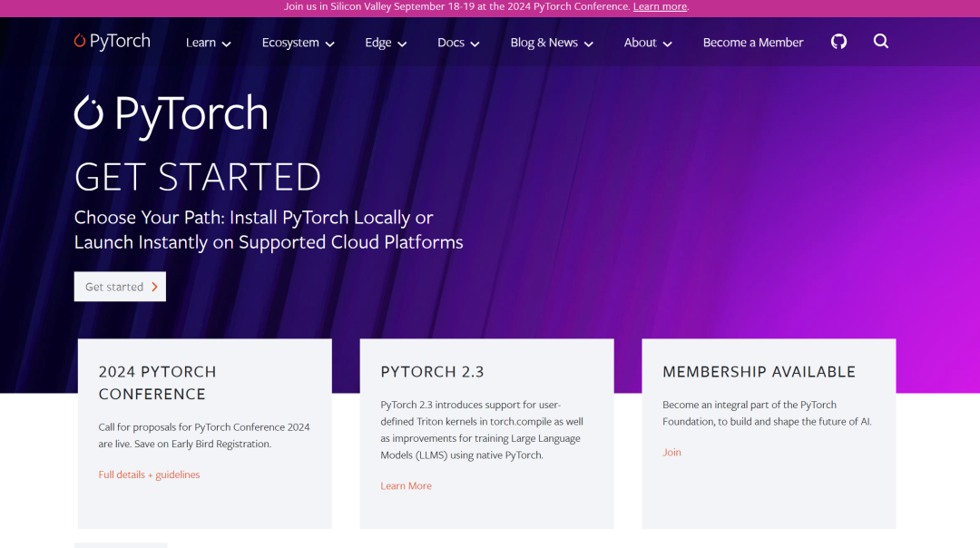
Task: Expand the Ecosystem dropdown menu
Action: pyautogui.click(x=299, y=43)
